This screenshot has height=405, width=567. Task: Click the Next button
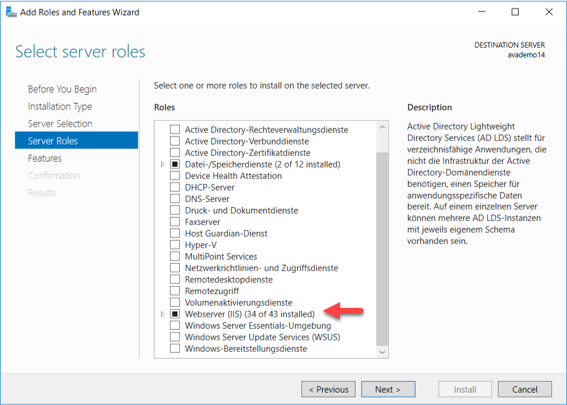[388, 389]
